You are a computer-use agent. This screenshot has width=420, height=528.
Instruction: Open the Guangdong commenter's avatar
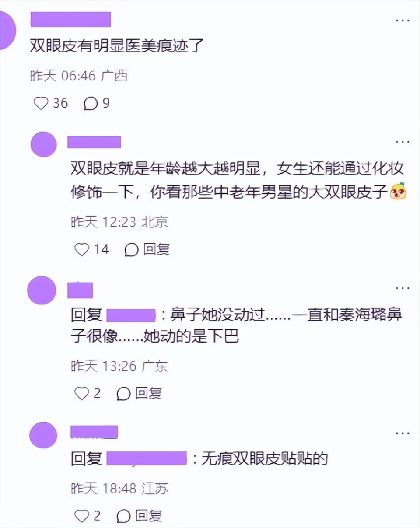42,290
